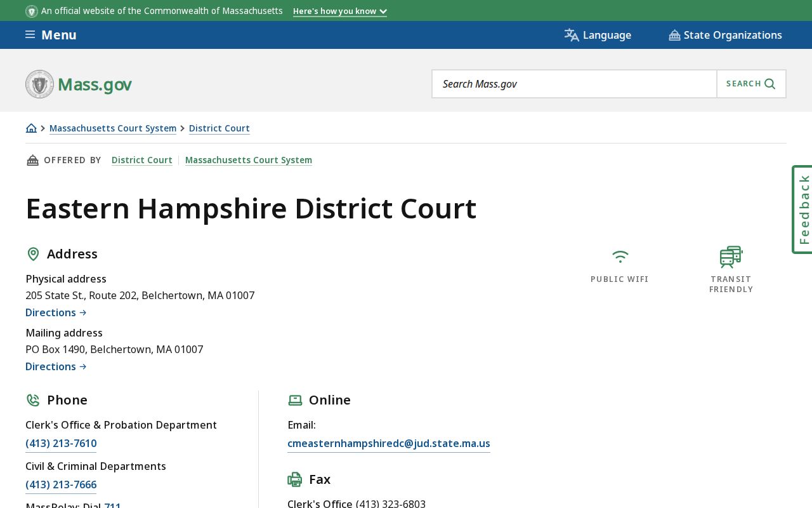
Task: Click the building icon beside Offered By
Action: tap(32, 160)
